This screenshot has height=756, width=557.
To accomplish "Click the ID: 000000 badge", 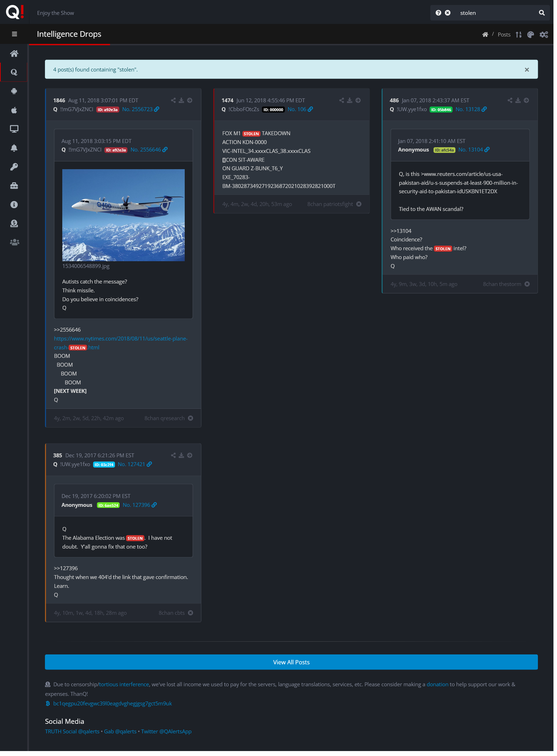I will coord(273,110).
